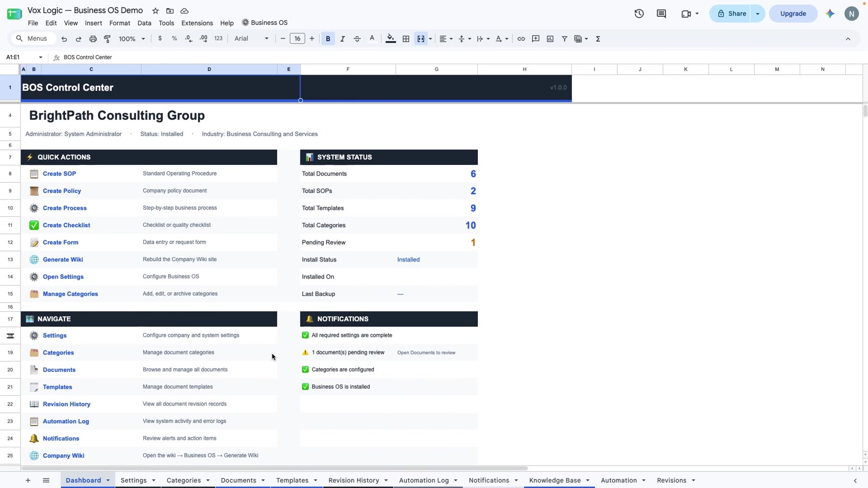Viewport: 868px width, 488px height.
Task: Apply strikethrough formatting
Action: [x=357, y=39]
